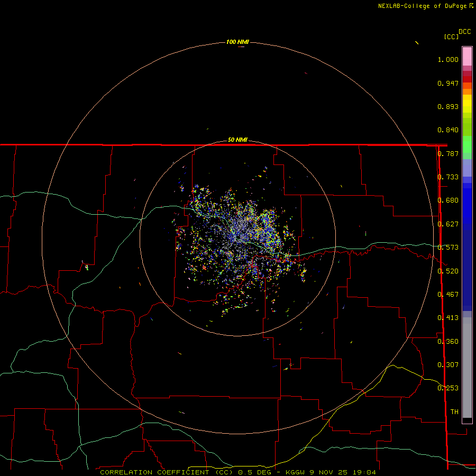Click the DCC product label
The height and width of the screenshot is (476, 476).
[x=465, y=32]
